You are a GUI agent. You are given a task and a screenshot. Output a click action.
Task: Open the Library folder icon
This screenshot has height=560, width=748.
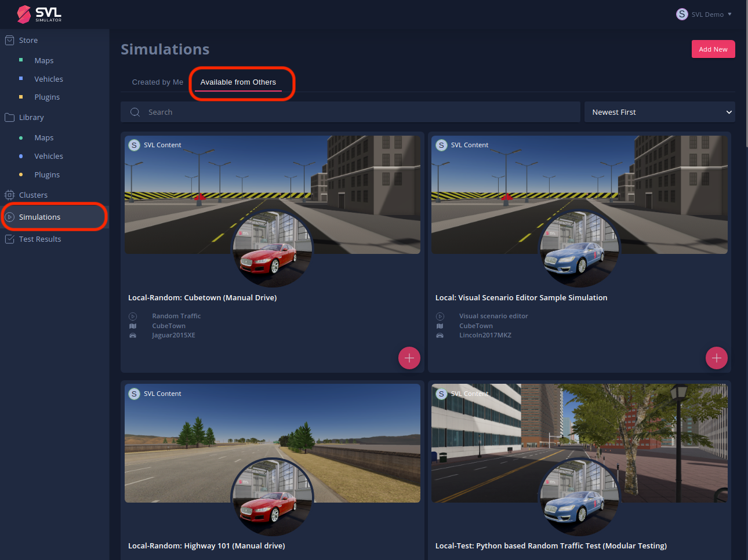[9, 118]
